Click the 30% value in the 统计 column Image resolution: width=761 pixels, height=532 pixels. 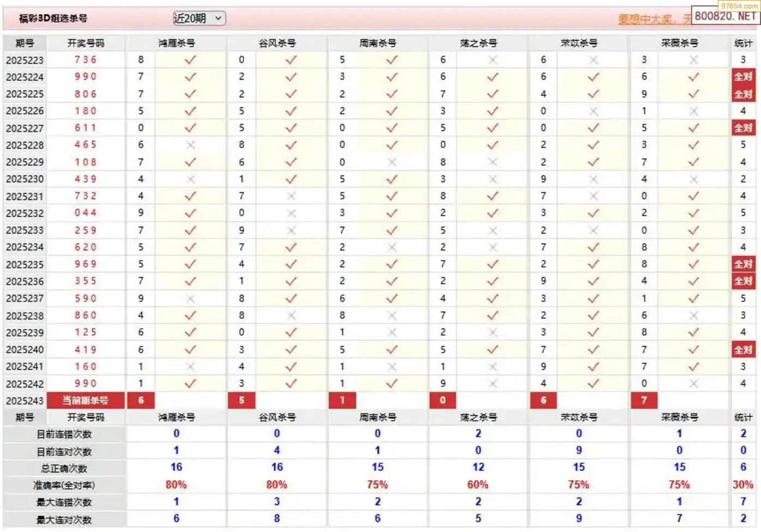743,485
